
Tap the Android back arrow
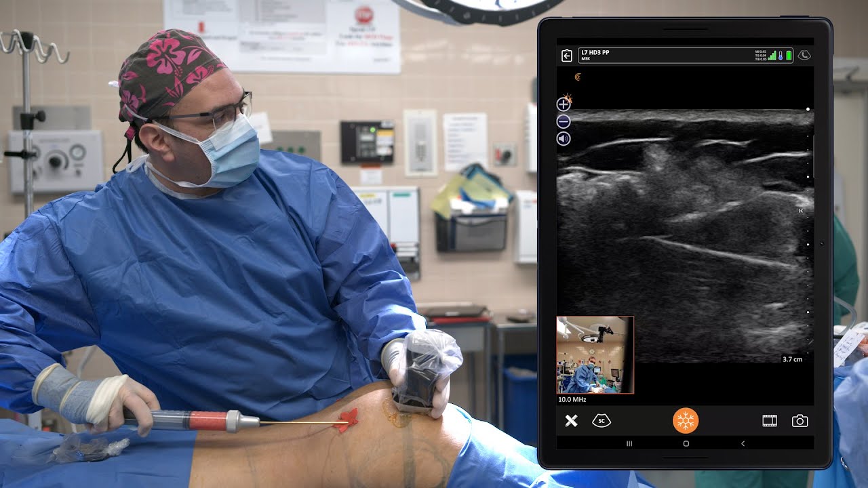(743, 443)
